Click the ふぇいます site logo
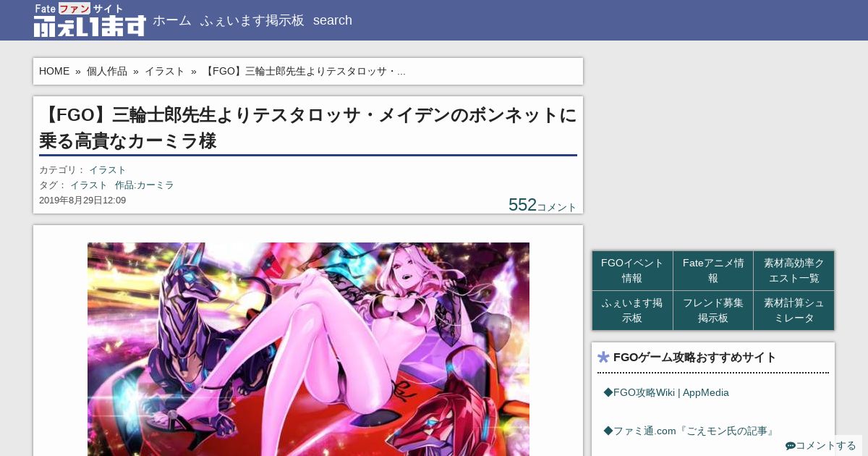868x456 pixels. point(90,20)
